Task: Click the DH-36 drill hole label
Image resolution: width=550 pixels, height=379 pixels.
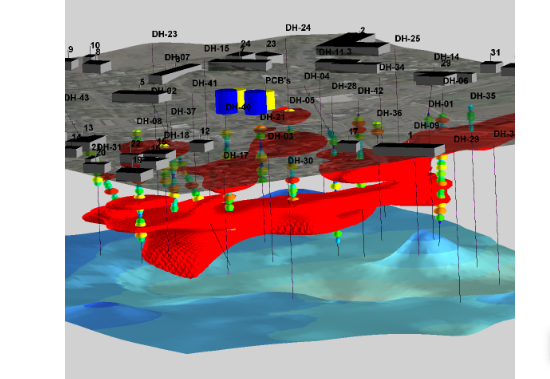Action: pos(389,113)
